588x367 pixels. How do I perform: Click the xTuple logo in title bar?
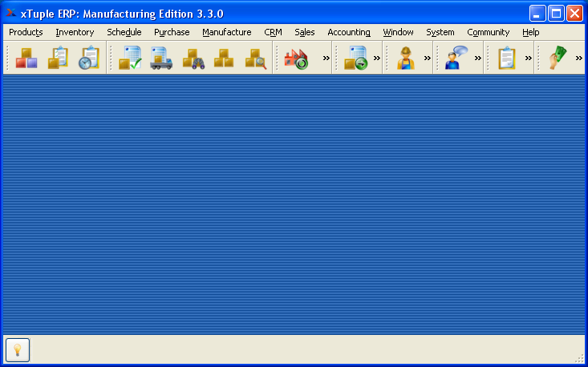(x=11, y=14)
